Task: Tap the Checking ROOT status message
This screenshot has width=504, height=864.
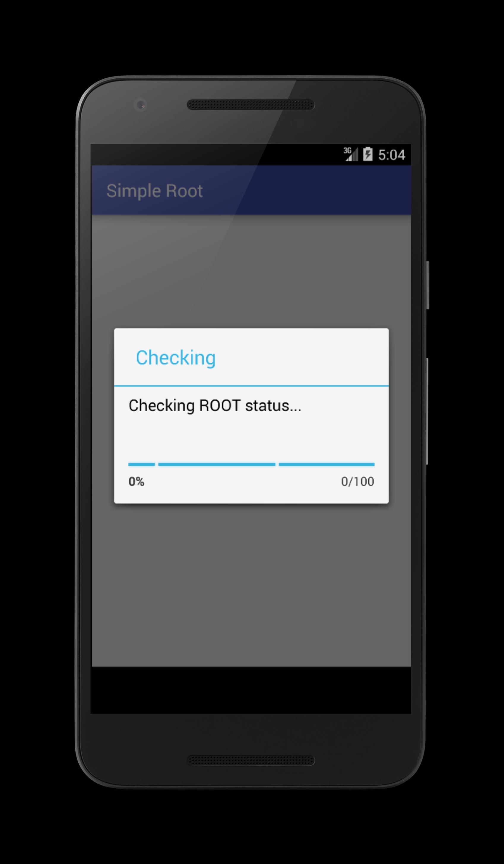Action: click(215, 406)
